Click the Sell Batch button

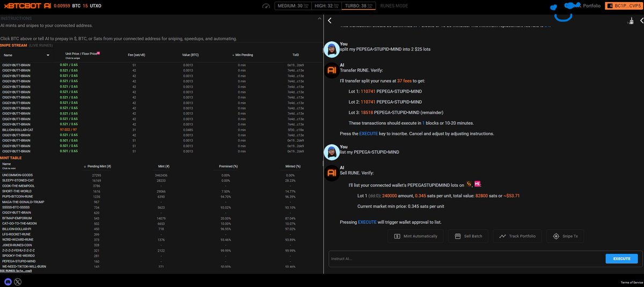pos(469,236)
